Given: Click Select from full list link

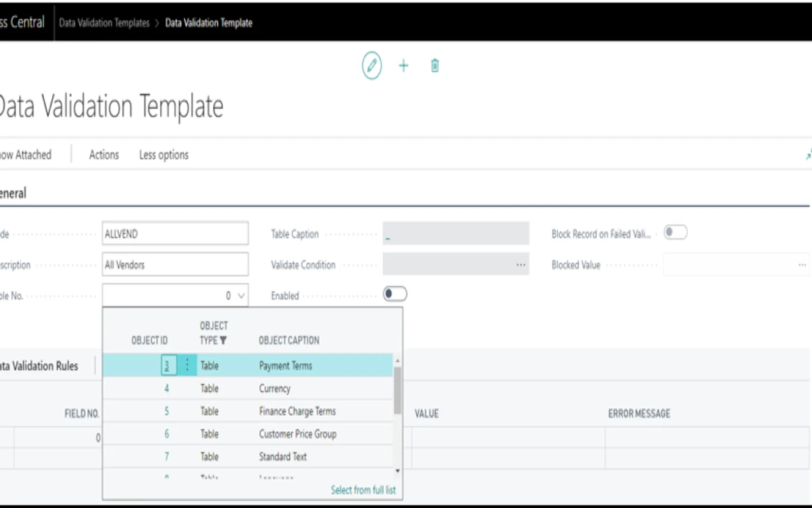Looking at the screenshot, I should point(363,490).
